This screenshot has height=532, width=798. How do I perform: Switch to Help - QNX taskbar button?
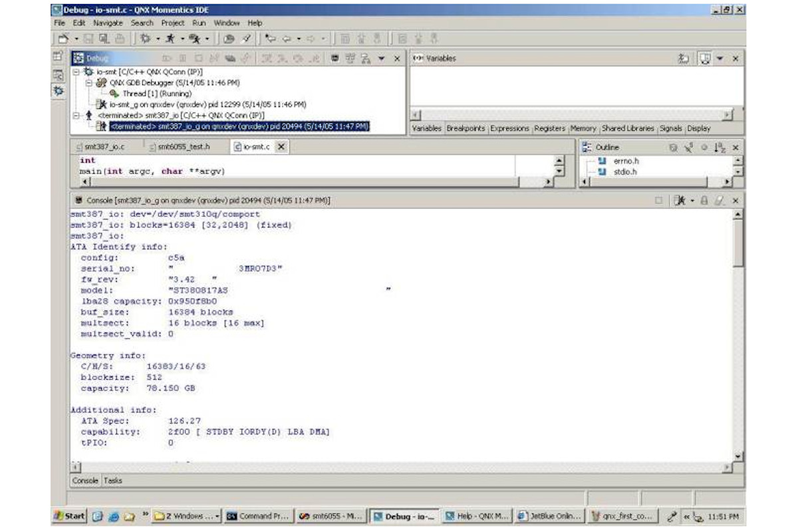pos(477,516)
